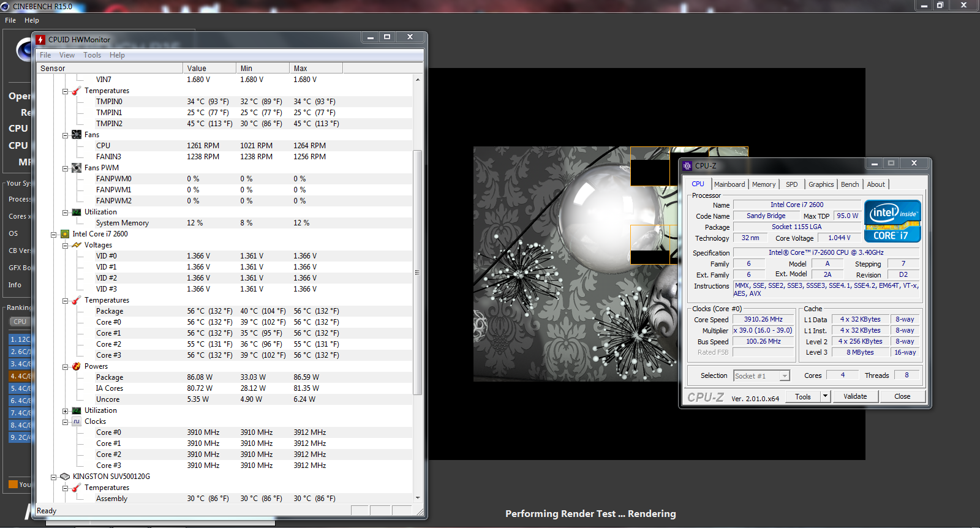980x528 pixels.
Task: Open the Socket #1 selection dropdown
Action: point(785,376)
